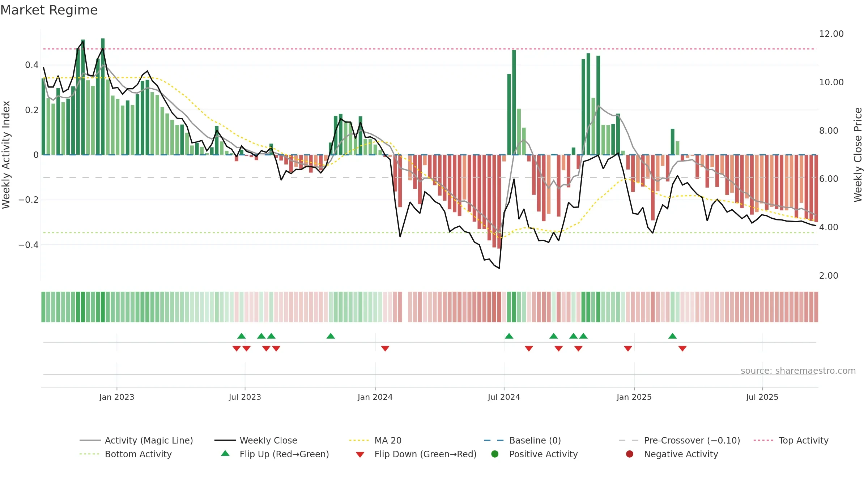Screen dimensions: 868x488
Task: Click the Jul 2023 x-axis label
Action: coord(245,397)
